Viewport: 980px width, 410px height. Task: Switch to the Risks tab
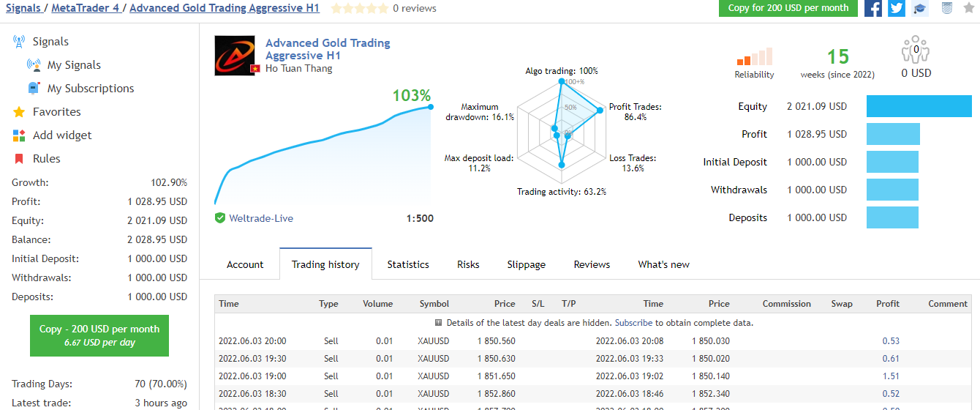pyautogui.click(x=468, y=264)
